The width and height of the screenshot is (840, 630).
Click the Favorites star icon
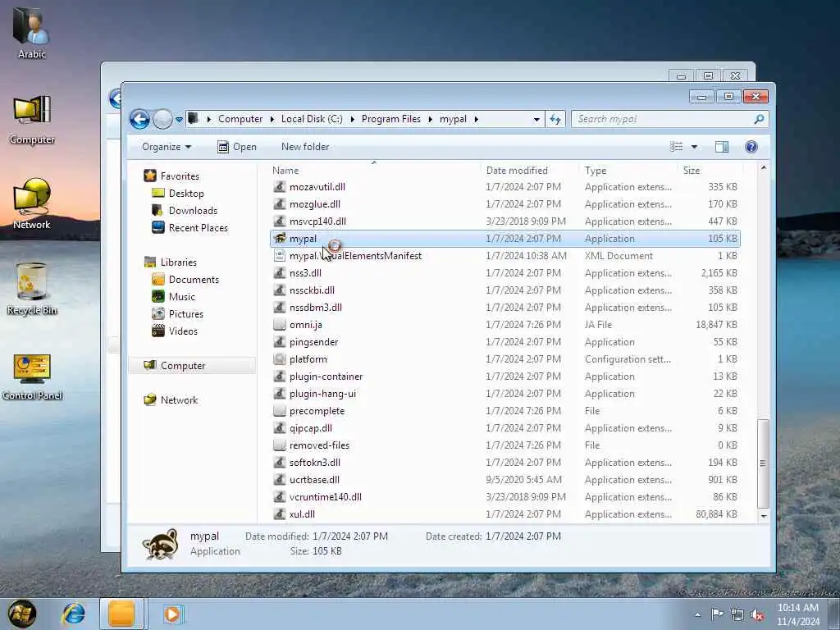coord(150,176)
